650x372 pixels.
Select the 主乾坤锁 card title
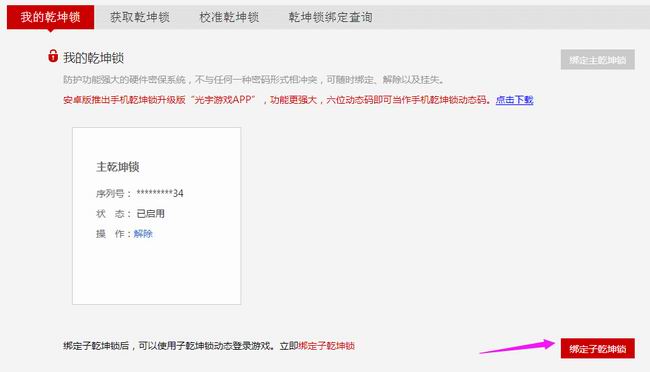click(118, 167)
